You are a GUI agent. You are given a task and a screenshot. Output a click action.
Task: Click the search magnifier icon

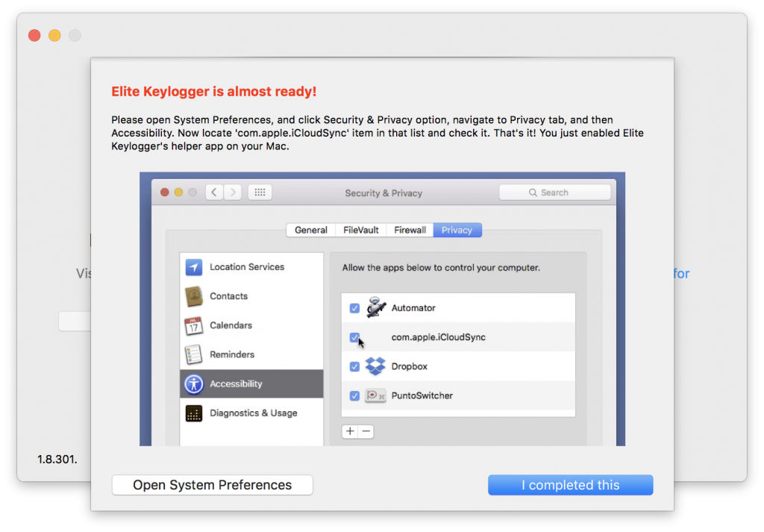(533, 193)
